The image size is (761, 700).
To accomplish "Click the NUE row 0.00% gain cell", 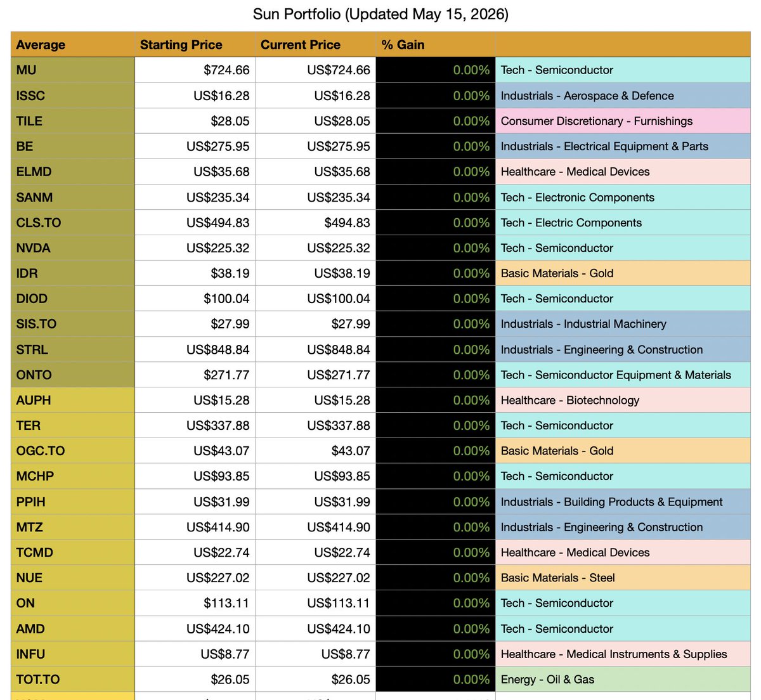I will [436, 578].
